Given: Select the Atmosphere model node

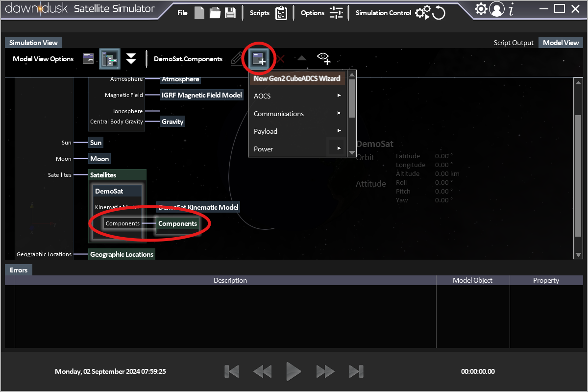Looking at the screenshot, I should 180,79.
